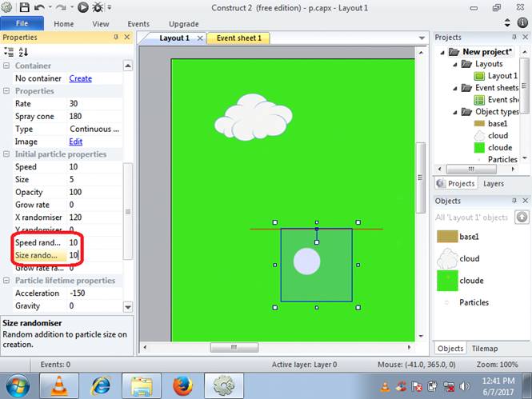Close the Layout 1 tab

pos(200,38)
